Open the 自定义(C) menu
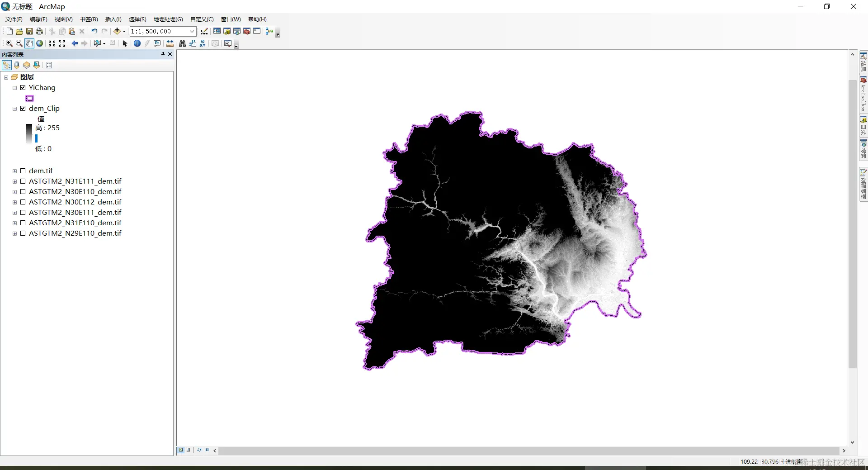 coord(202,19)
